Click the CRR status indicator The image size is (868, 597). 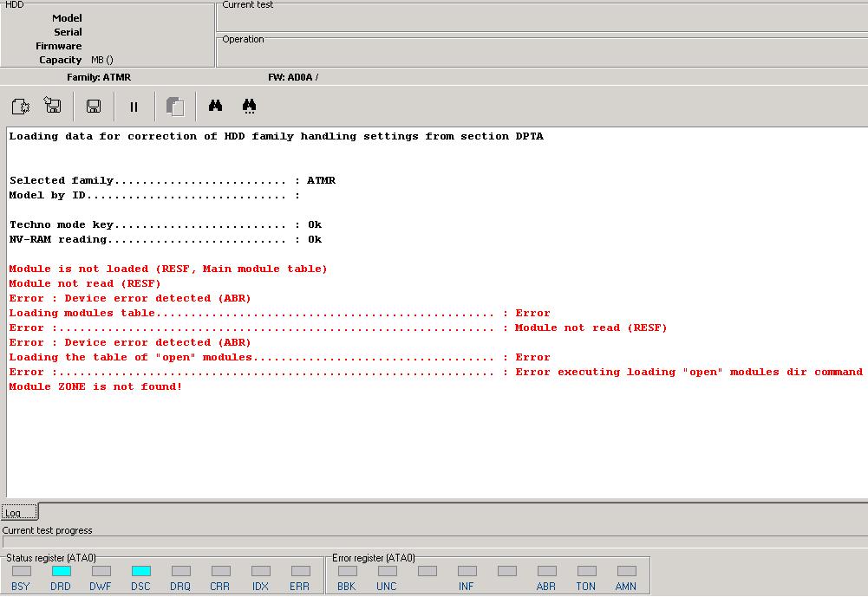[x=221, y=571]
